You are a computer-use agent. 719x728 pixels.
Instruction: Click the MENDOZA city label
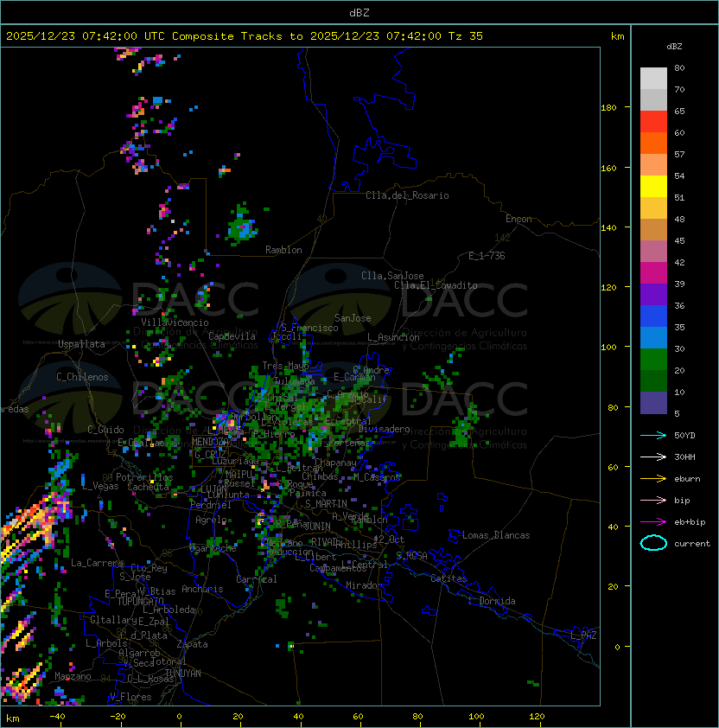click(210, 442)
